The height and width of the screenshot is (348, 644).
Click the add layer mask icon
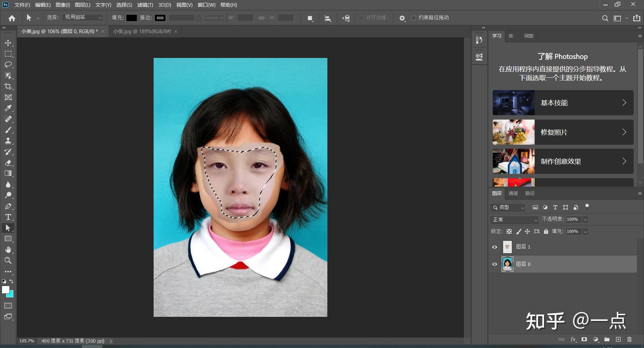(x=584, y=339)
